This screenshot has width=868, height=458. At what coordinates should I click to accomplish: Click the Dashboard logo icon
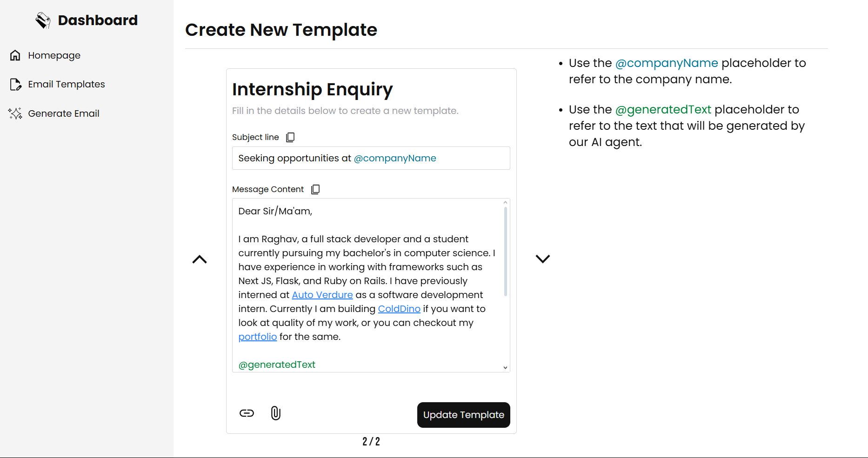[43, 20]
